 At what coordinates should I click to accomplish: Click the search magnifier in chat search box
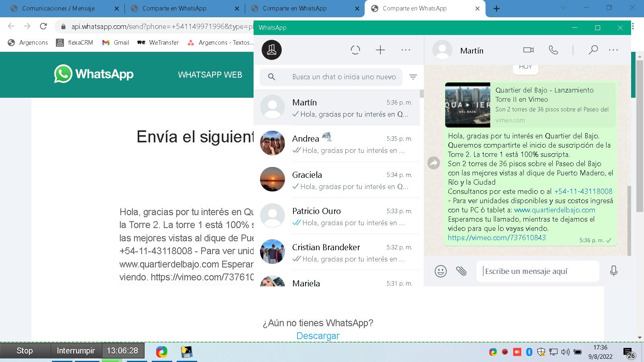coord(272,77)
